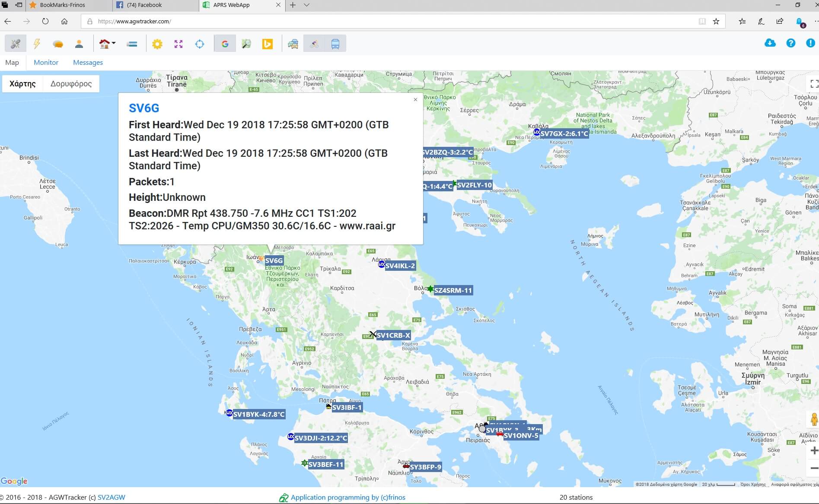
Task: Click the crosshair locate icon
Action: point(200,43)
